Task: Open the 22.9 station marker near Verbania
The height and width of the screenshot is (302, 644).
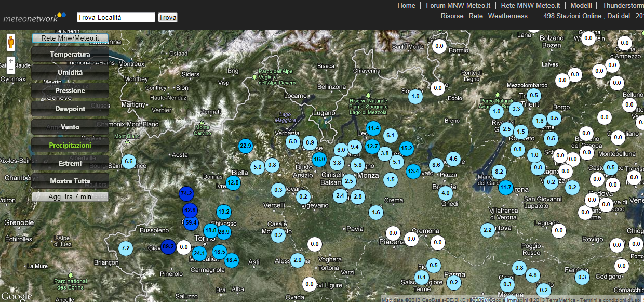Action: point(246,146)
